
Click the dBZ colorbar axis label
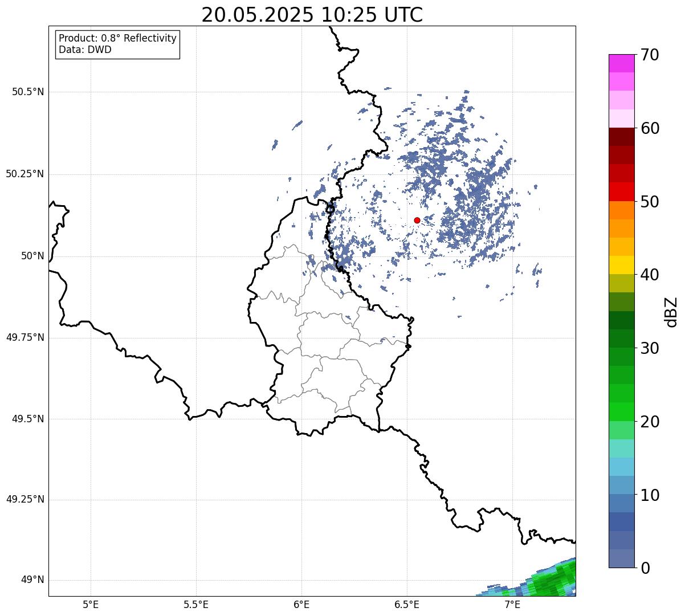[671, 311]
